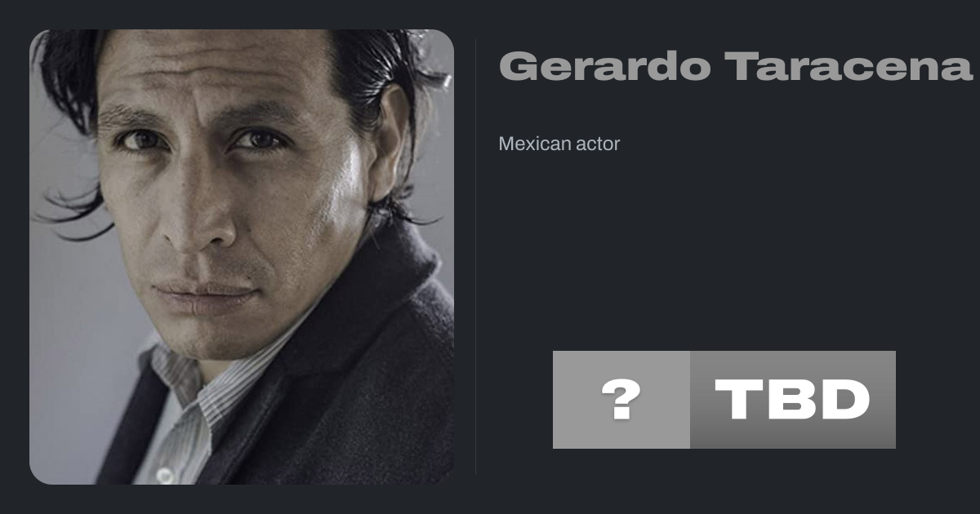Click the vertical divider beside the photo

coord(476,257)
